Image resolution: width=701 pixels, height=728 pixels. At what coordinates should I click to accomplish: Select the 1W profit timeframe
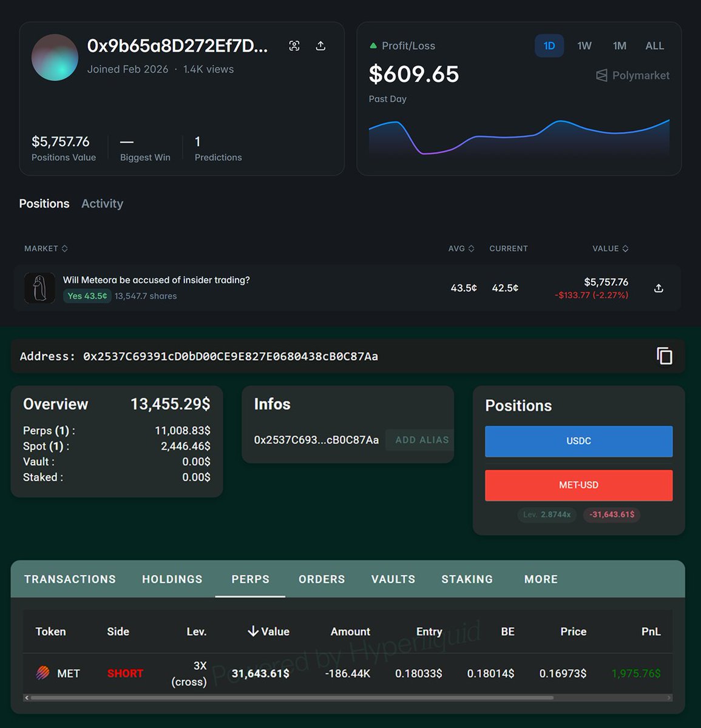click(x=584, y=46)
